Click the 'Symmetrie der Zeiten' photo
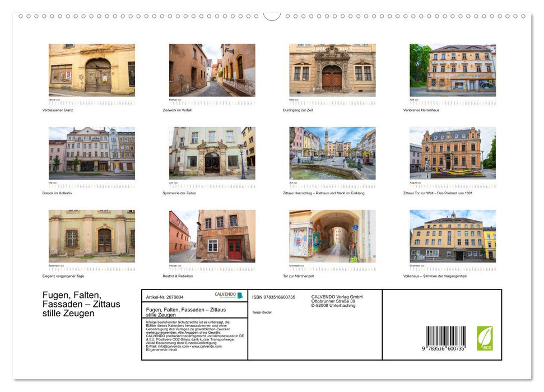Screen dimensions: 544x392 coord(212,153)
